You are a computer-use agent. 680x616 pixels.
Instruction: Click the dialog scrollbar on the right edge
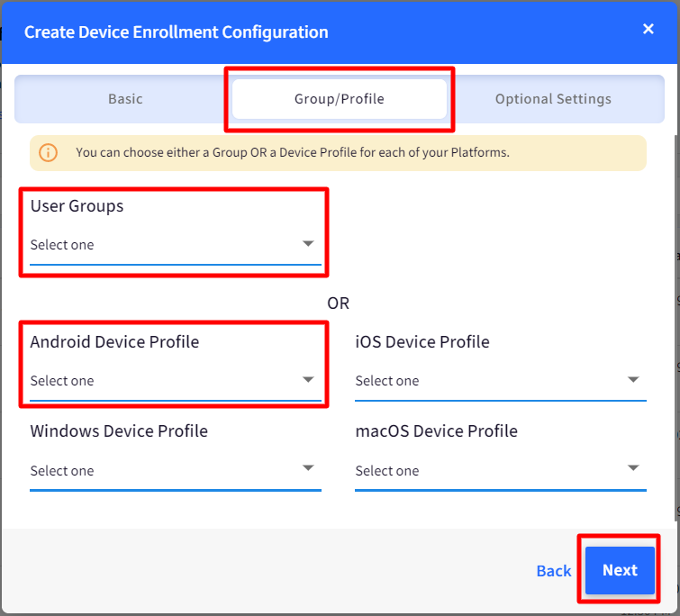click(x=677, y=327)
